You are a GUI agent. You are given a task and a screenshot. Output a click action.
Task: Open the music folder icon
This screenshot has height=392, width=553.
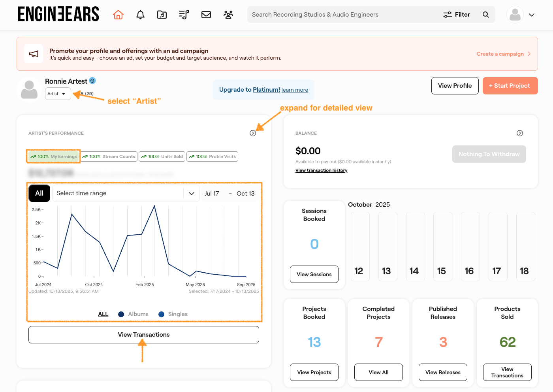(162, 15)
